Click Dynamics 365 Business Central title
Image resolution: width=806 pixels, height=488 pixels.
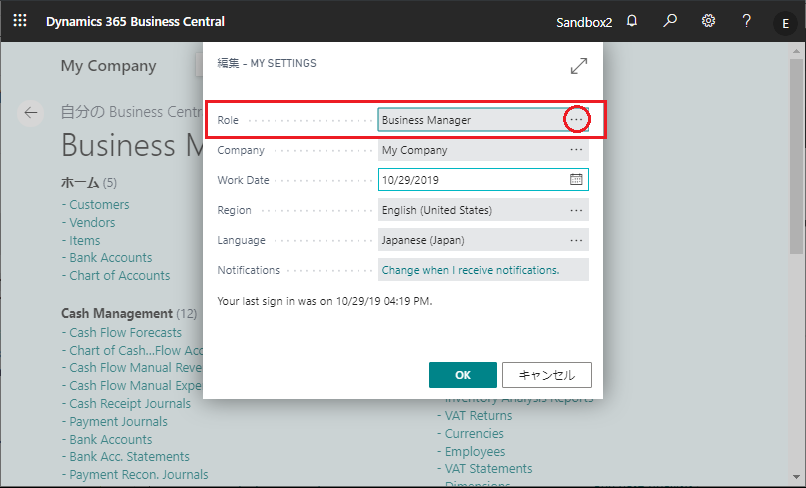[x=135, y=22]
